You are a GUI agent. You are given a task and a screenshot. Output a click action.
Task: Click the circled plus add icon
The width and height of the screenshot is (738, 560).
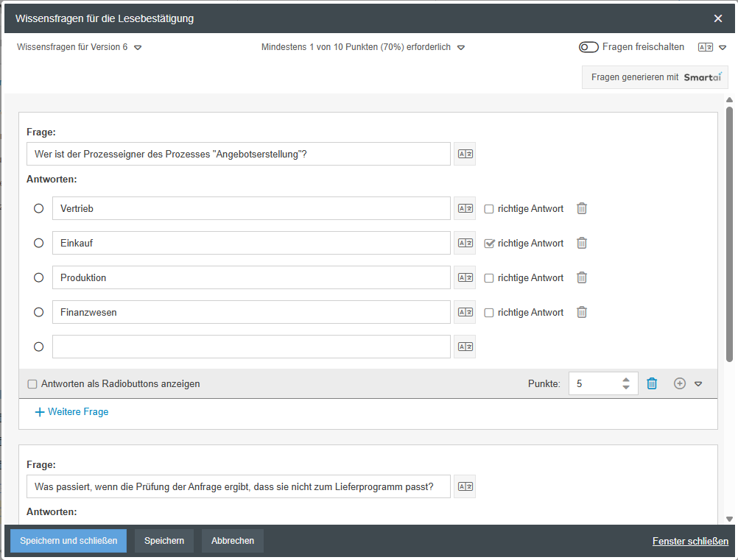tap(680, 383)
